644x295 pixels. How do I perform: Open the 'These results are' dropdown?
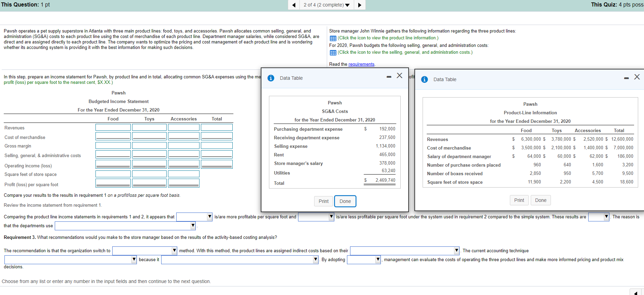pyautogui.click(x=599, y=217)
